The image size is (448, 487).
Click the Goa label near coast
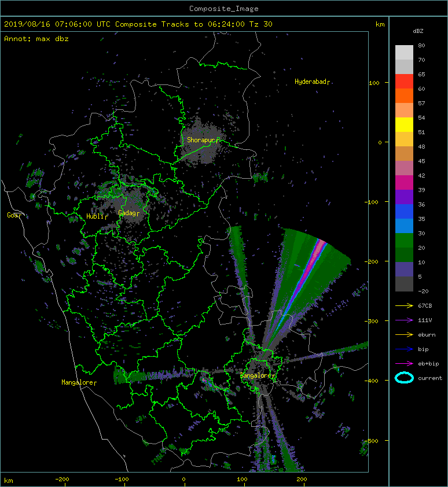tap(13, 215)
